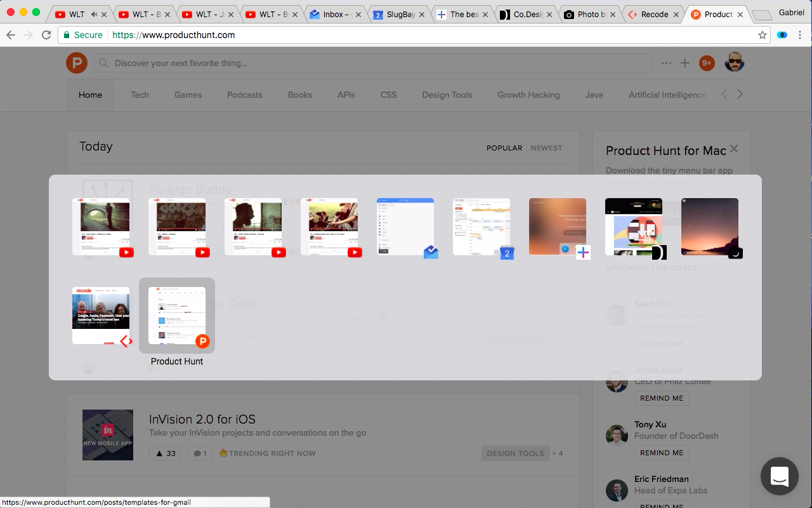Close the Recode browser tab
The image size is (812, 508).
pos(676,15)
